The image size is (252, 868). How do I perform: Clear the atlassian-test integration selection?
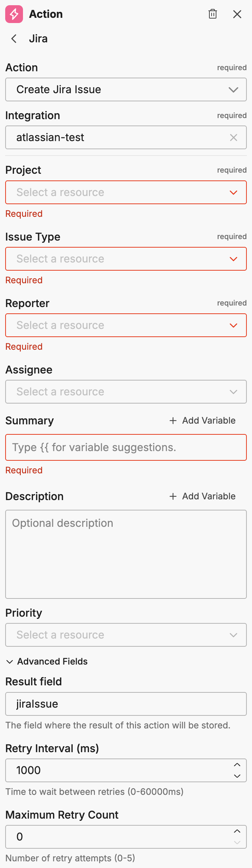(x=233, y=138)
